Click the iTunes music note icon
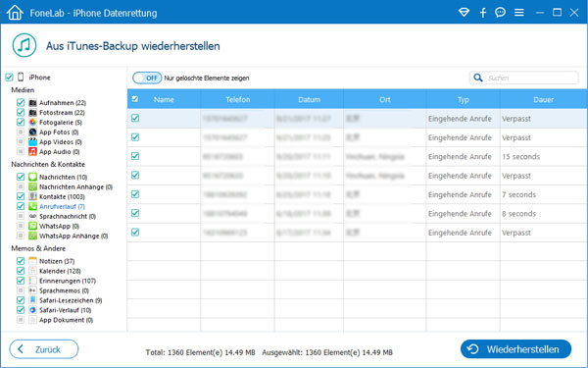Screen dimensions: 588x368 click(24, 45)
